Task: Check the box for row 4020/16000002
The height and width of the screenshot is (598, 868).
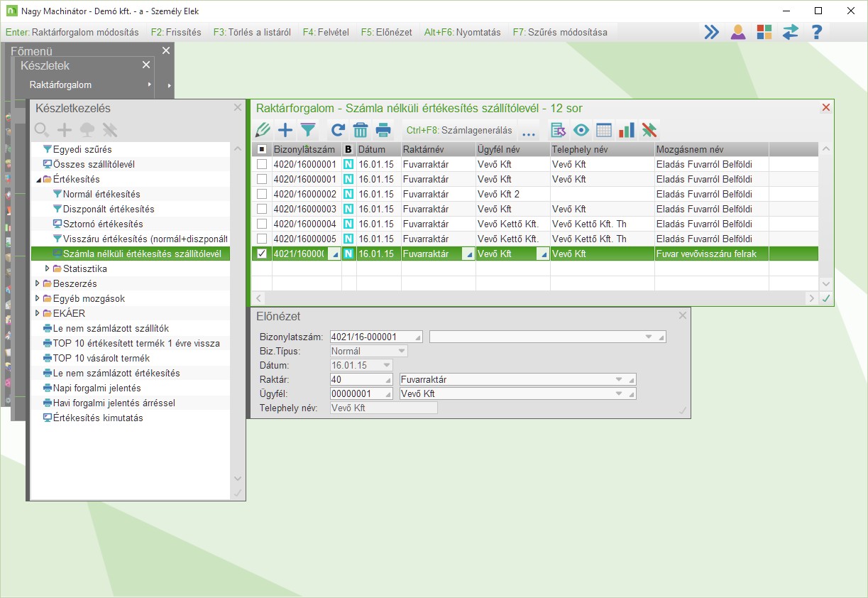Action: coord(262,194)
